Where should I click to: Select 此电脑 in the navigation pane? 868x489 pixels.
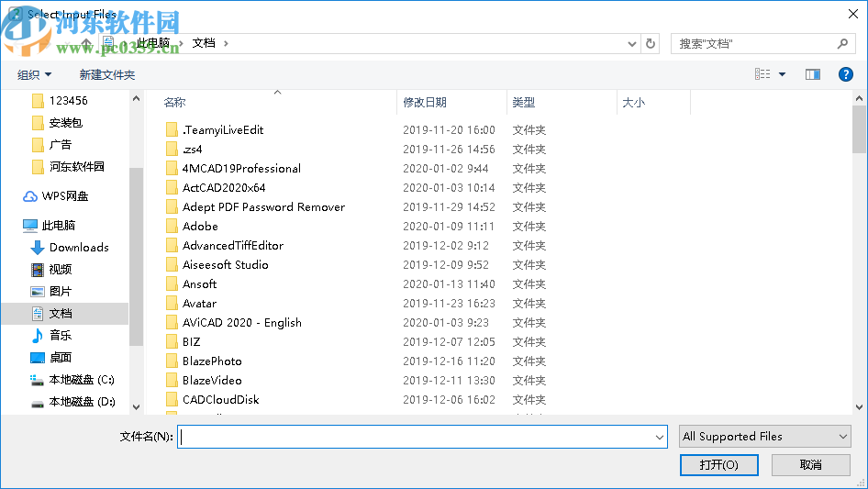coord(49,226)
